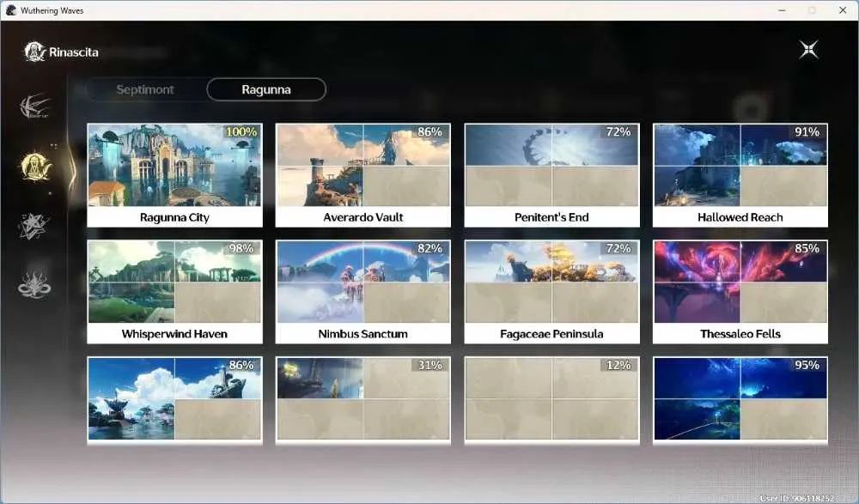Click the Rinascita heading text
The width and height of the screenshot is (859, 504).
click(74, 52)
